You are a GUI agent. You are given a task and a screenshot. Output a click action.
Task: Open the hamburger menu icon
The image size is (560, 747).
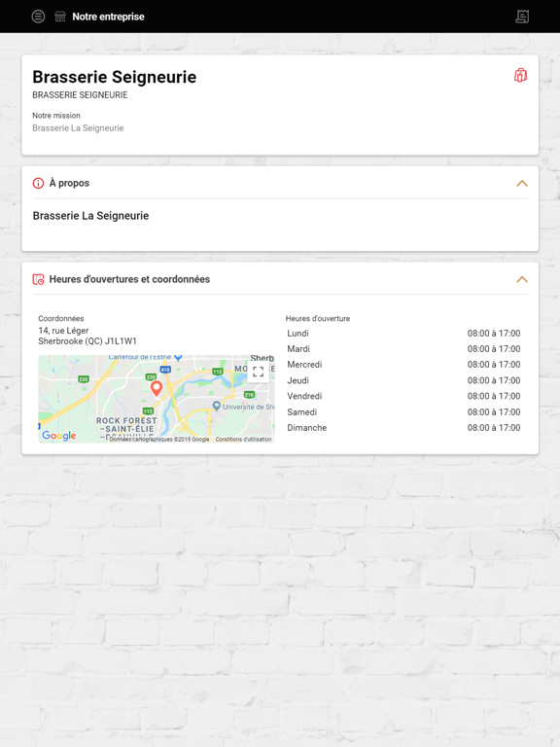pyautogui.click(x=38, y=17)
